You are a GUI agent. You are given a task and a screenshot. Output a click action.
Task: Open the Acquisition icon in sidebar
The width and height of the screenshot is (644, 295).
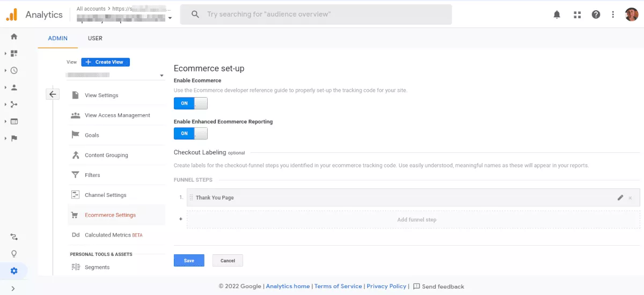point(14,104)
